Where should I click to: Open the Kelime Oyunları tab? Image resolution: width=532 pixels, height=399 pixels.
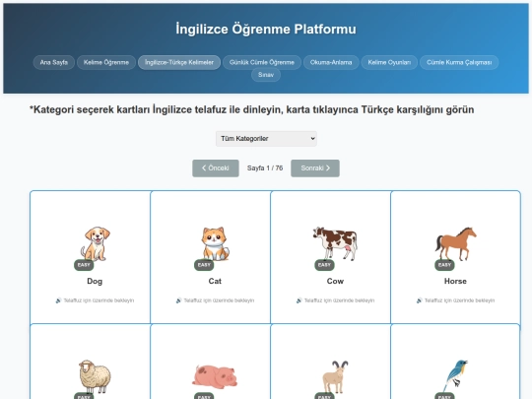point(389,62)
